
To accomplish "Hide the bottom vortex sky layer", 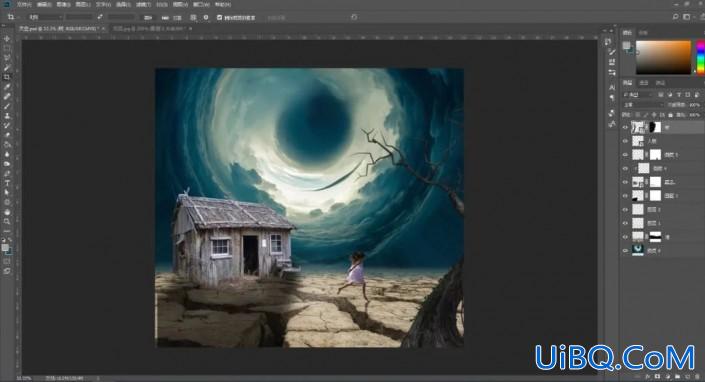I will [x=625, y=251].
